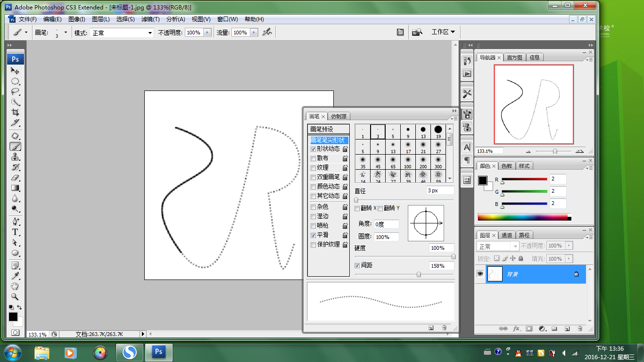Image resolution: width=644 pixels, height=362 pixels.
Task: Select the Hand tool
Action: coord(16,286)
